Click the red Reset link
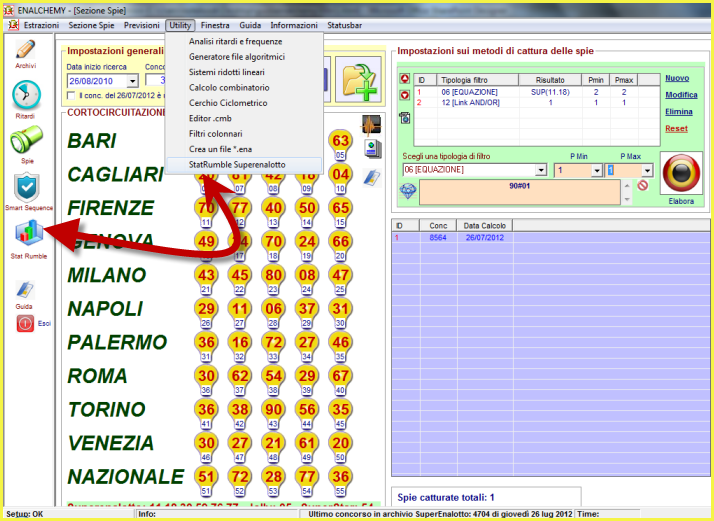This screenshot has height=521, width=714. pos(676,128)
